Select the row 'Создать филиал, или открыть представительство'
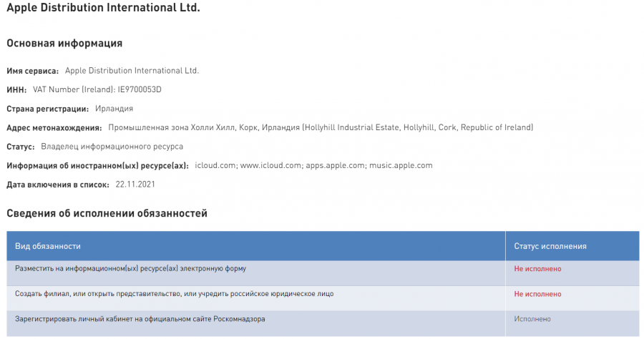Viewport: 644px width, 339px height. 323,298
